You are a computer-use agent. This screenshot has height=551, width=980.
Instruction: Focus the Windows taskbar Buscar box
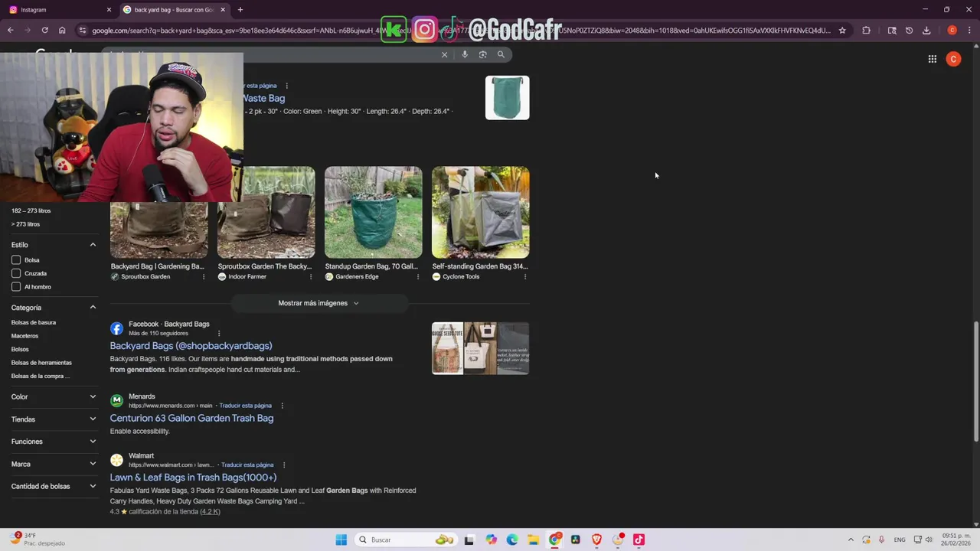(406, 540)
